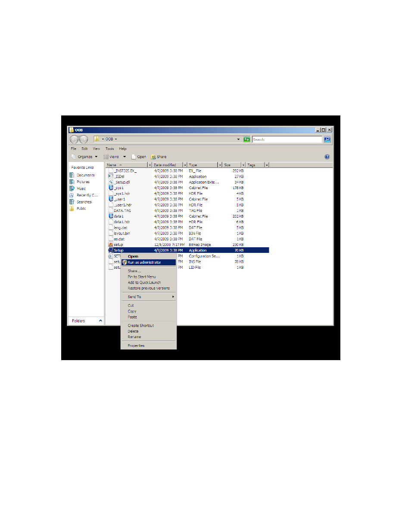Open the Views dropdown arrow
Viewport: 411px width, 532px height.
(x=125, y=157)
